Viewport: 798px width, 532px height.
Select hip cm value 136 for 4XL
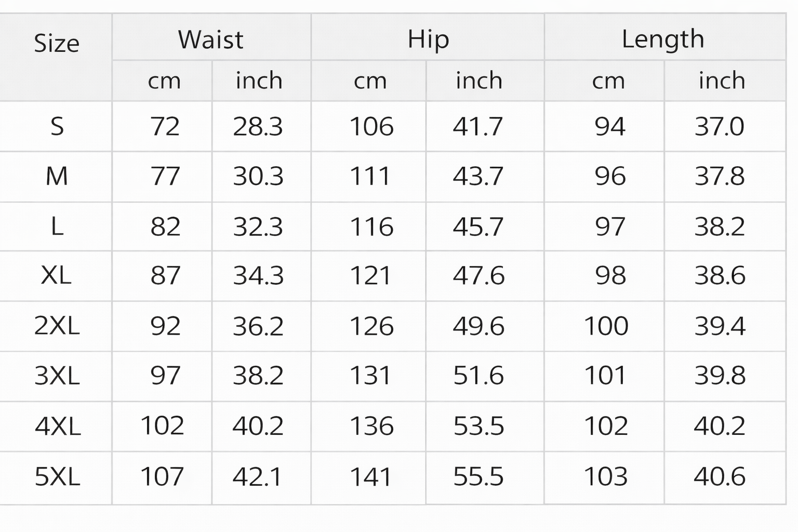(x=371, y=426)
